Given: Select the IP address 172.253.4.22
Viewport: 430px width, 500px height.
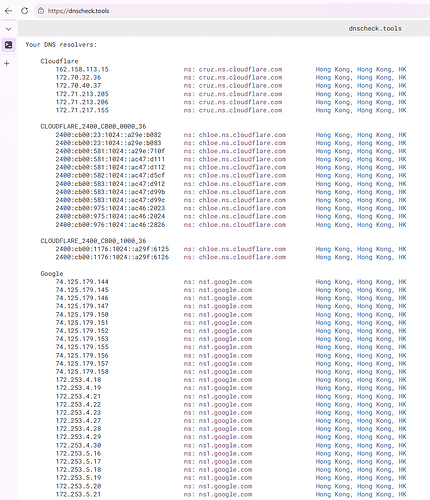Looking at the screenshot, I should (78, 404).
